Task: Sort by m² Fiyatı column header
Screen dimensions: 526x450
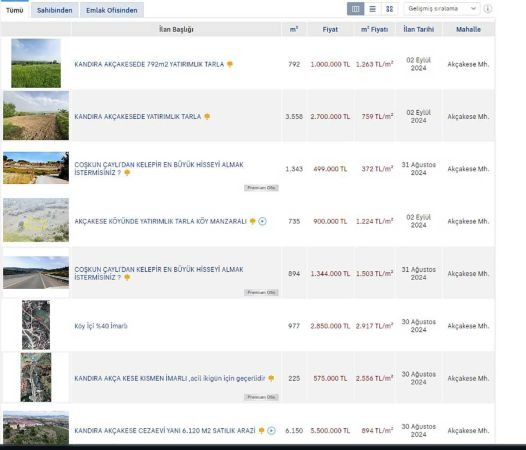Action: [x=374, y=29]
